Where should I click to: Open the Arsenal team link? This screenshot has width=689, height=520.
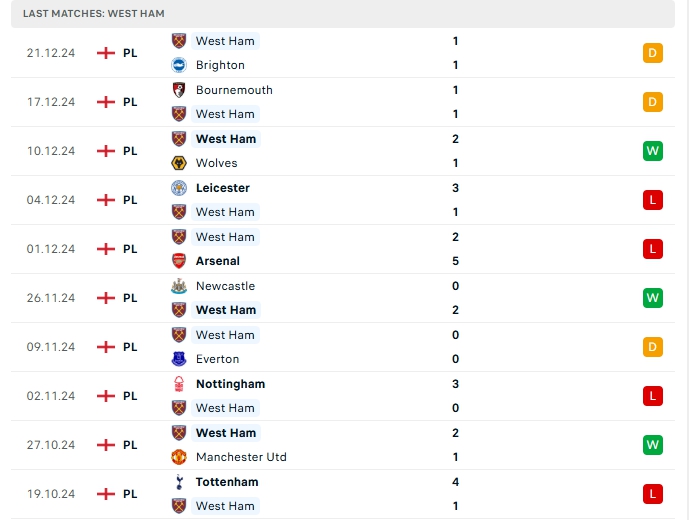pos(218,261)
